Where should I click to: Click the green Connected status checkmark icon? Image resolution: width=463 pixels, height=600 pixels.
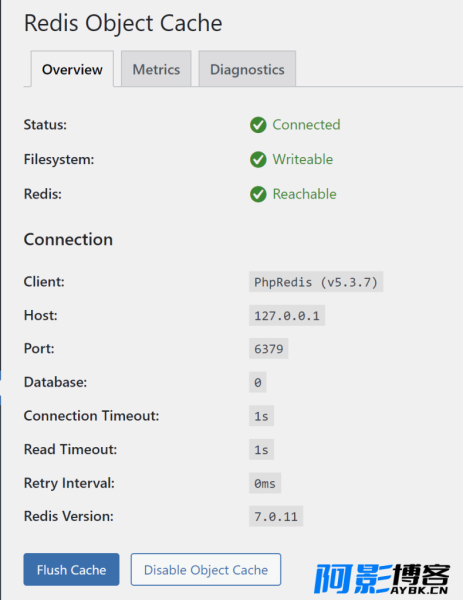258,125
